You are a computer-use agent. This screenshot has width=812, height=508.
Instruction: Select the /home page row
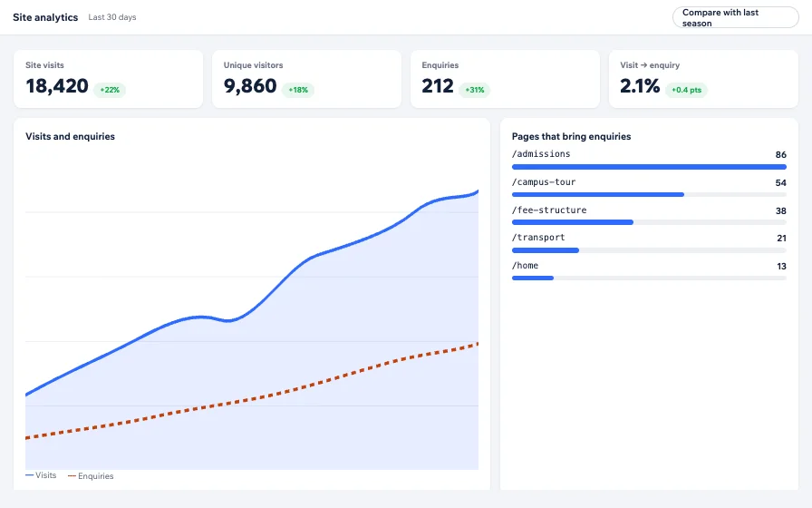point(649,270)
